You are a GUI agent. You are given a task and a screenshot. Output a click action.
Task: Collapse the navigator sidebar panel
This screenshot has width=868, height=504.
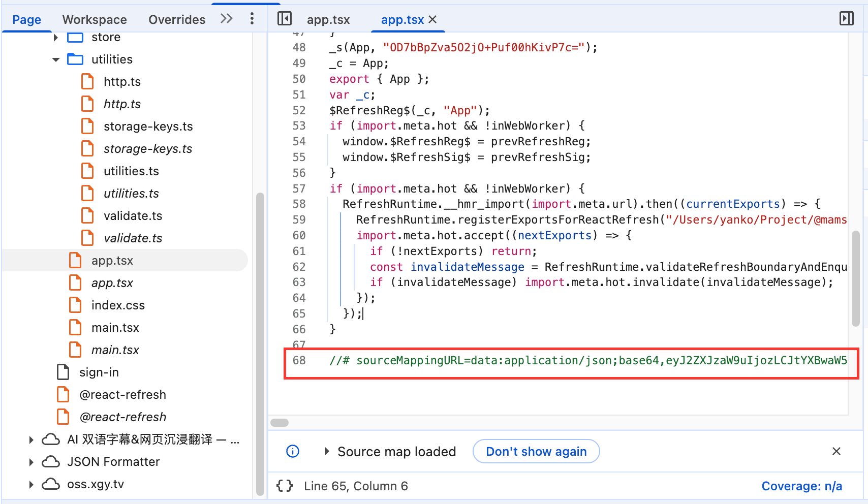click(x=285, y=18)
